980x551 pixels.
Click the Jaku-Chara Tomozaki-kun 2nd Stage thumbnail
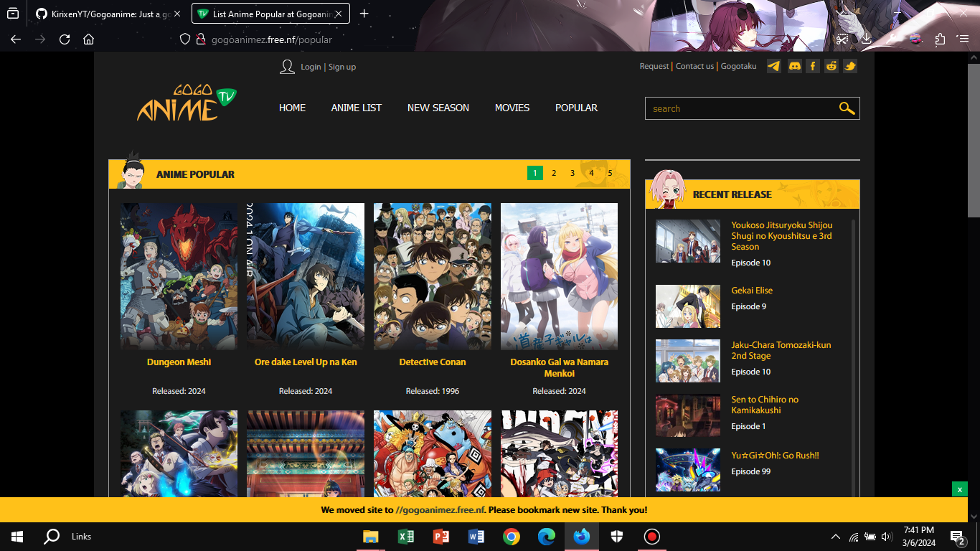[x=688, y=361]
